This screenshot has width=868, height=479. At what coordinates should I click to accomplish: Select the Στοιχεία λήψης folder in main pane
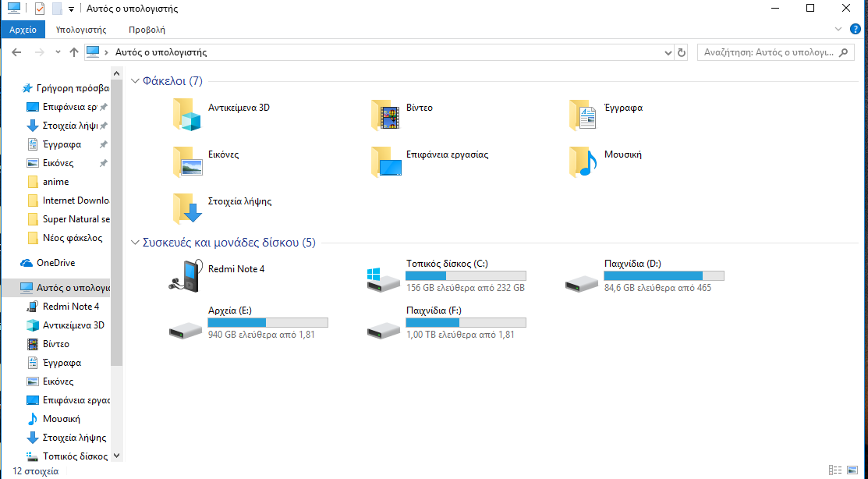click(188, 208)
